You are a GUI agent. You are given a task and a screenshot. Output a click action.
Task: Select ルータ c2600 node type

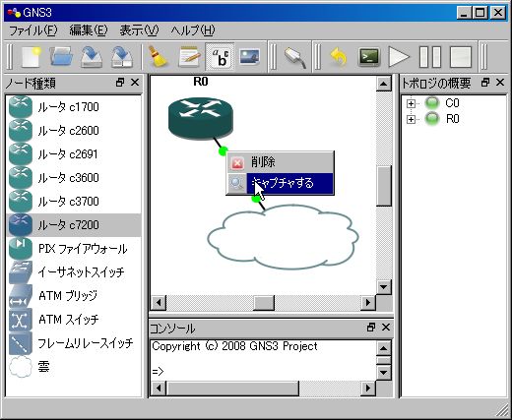coord(74,131)
